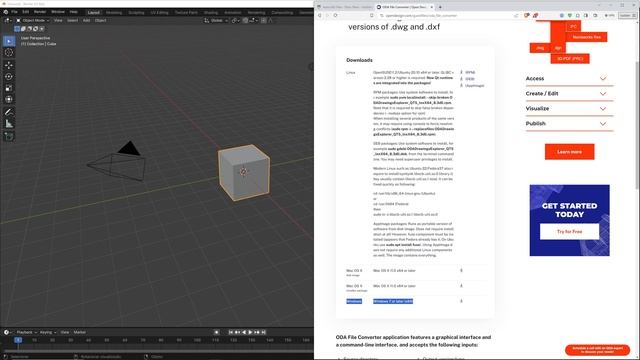Open the Global transform orientation dropdown

[x=216, y=20]
